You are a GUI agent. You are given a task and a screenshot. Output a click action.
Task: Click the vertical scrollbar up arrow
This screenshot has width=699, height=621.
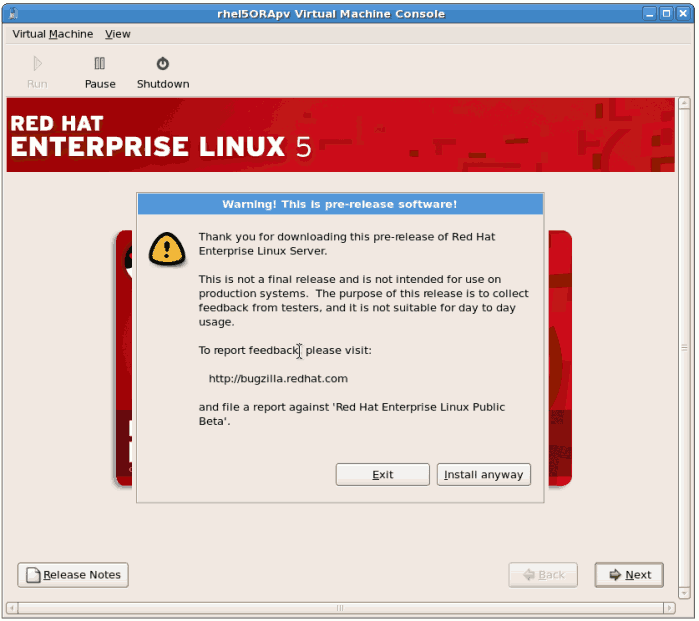pos(684,103)
